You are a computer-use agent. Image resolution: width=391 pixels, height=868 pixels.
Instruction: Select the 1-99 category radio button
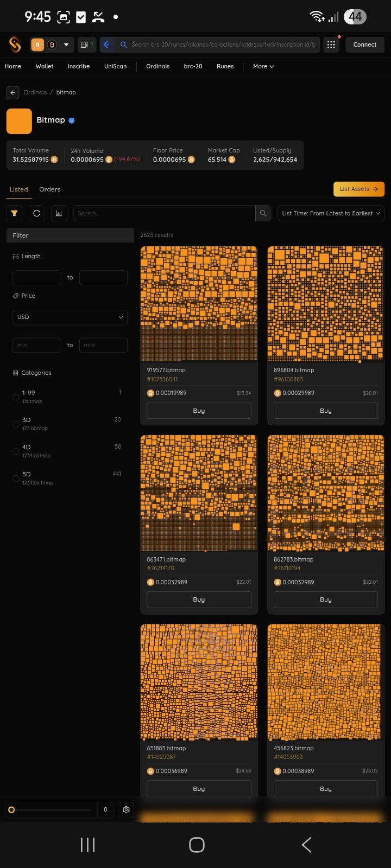pos(16,397)
